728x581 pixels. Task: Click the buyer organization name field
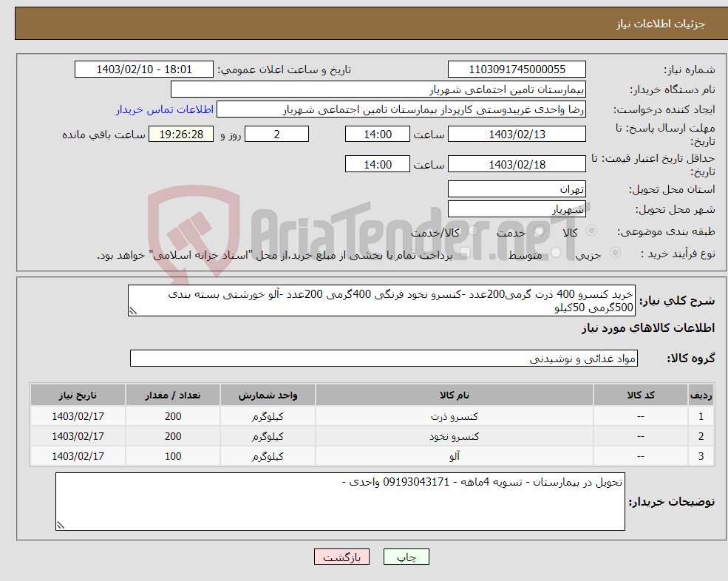[x=378, y=89]
